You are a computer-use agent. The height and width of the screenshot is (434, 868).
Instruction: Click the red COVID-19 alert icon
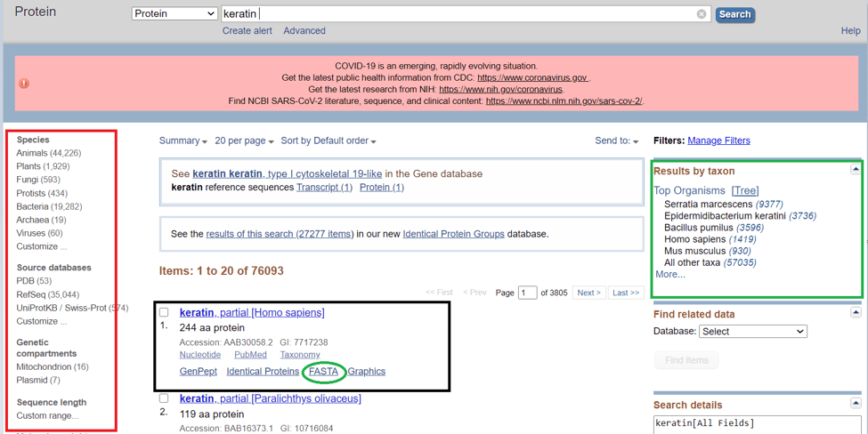(x=24, y=84)
